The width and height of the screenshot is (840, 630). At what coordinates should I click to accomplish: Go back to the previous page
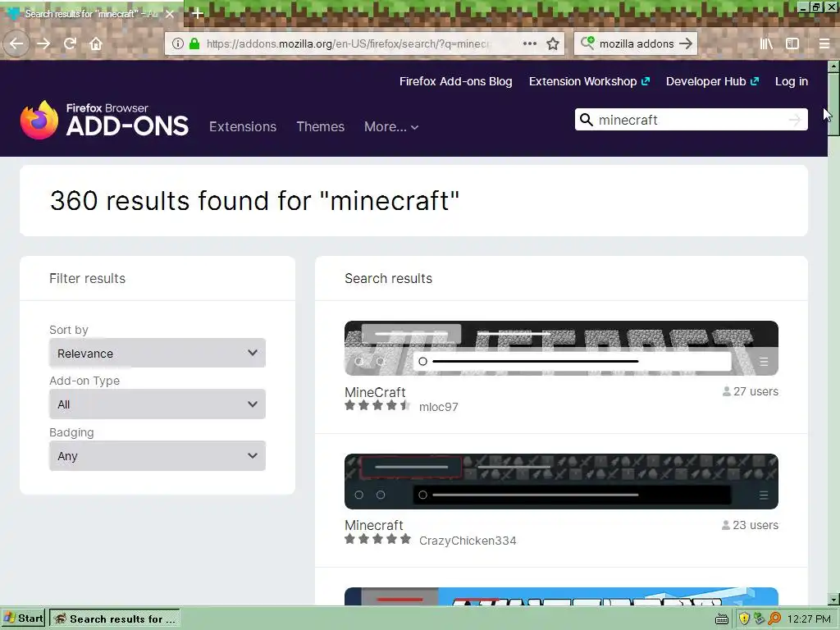tap(16, 43)
